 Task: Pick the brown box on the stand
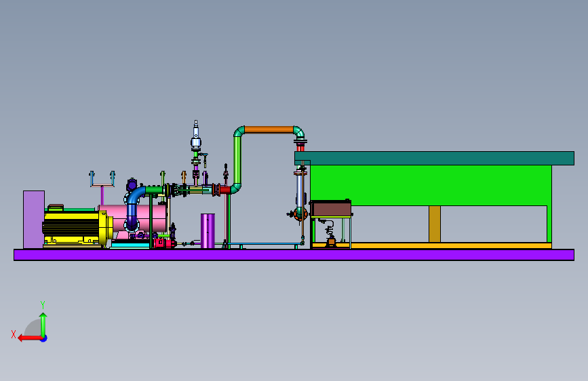(x=331, y=209)
